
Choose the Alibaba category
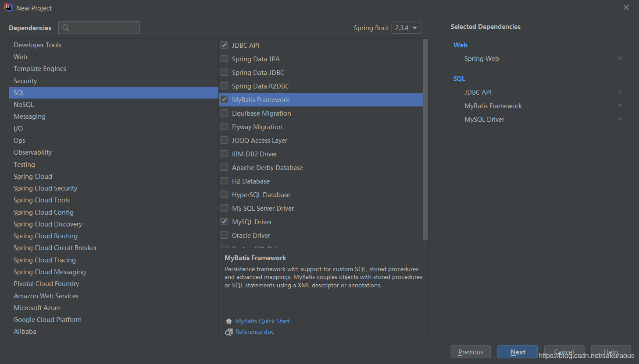114,332
